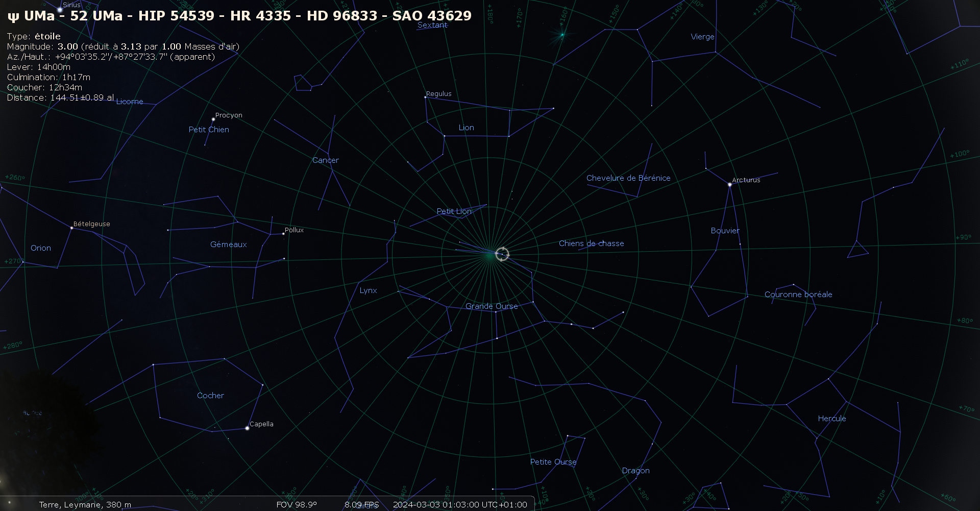Image resolution: width=980 pixels, height=511 pixels.
Task: Click the 'Chiens de chasse' constellation label
Action: (x=591, y=244)
